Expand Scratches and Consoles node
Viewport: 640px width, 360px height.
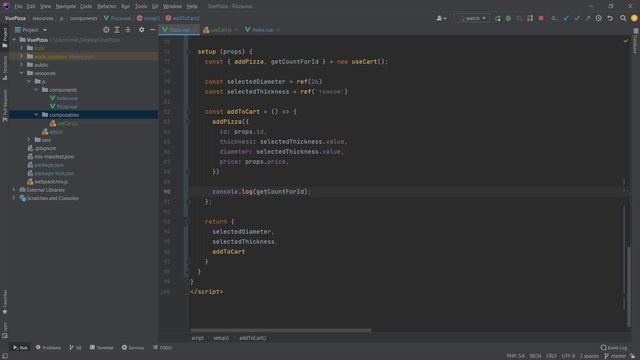(x=14, y=198)
